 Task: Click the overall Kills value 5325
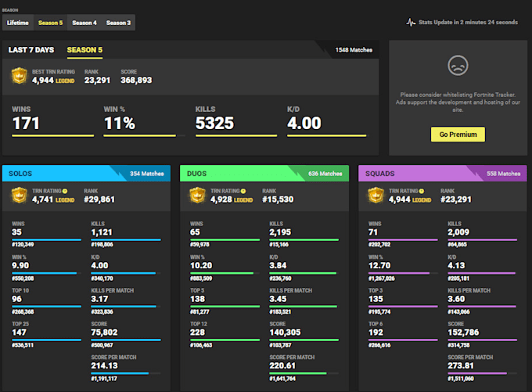(x=214, y=123)
